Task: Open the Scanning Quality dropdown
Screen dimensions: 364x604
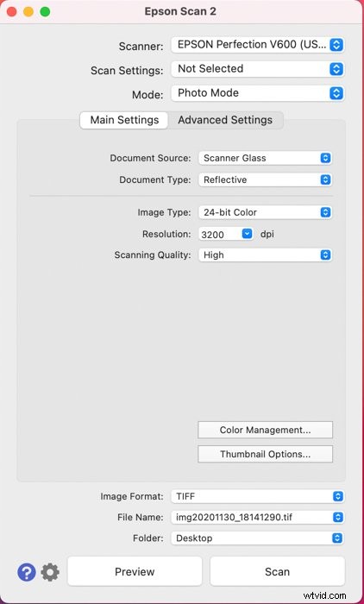Action: pos(265,255)
